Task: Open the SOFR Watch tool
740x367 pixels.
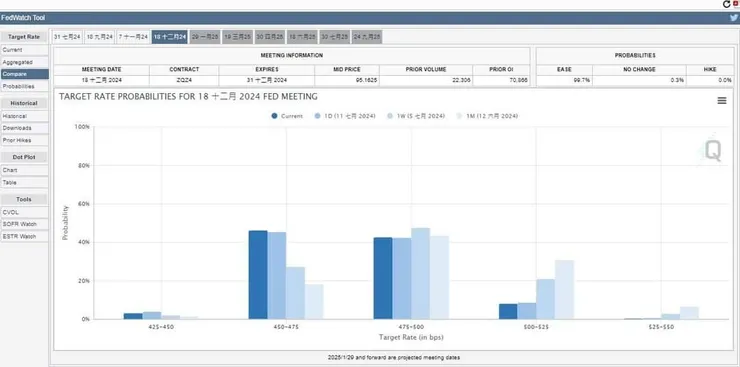Action: [x=24, y=224]
